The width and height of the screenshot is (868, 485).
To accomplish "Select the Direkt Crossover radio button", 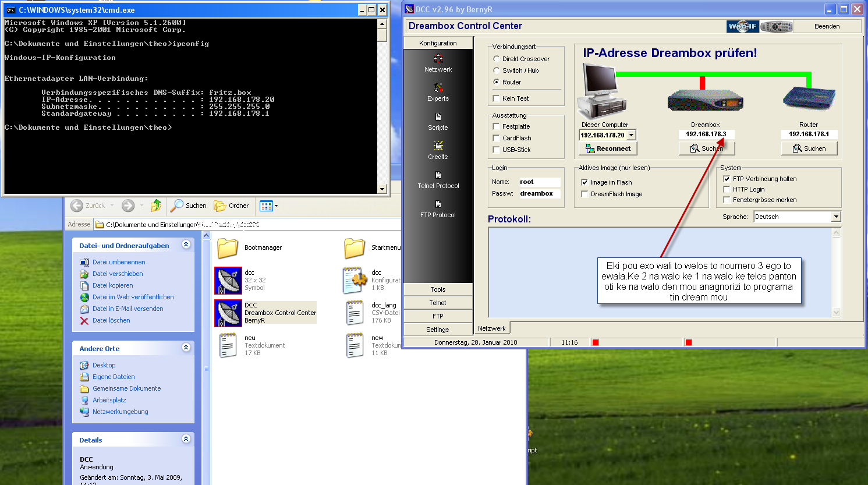I will click(497, 59).
